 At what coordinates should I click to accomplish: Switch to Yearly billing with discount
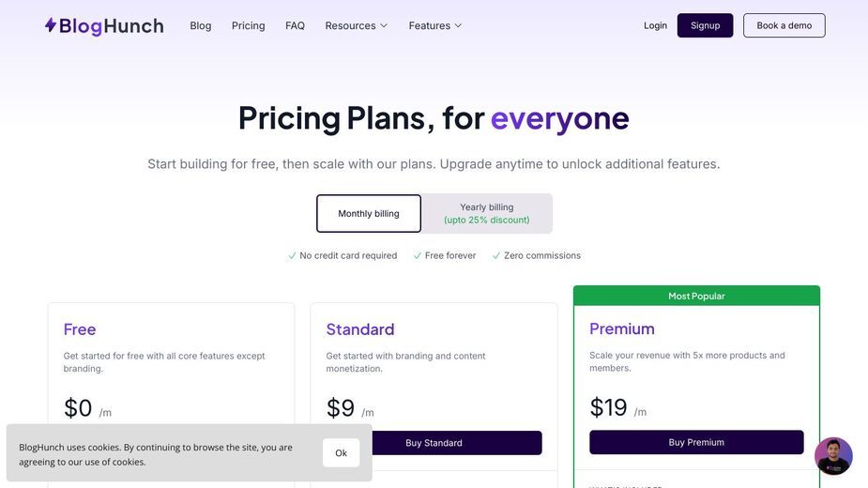(x=487, y=213)
